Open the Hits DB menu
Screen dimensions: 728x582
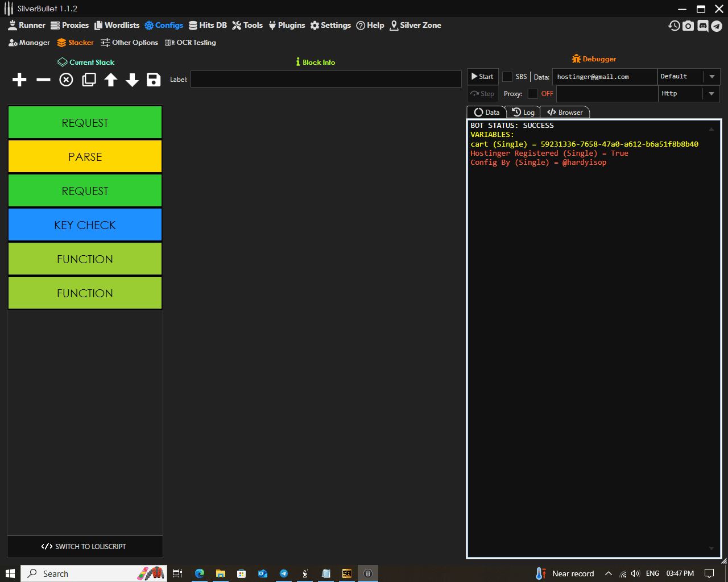click(x=208, y=25)
